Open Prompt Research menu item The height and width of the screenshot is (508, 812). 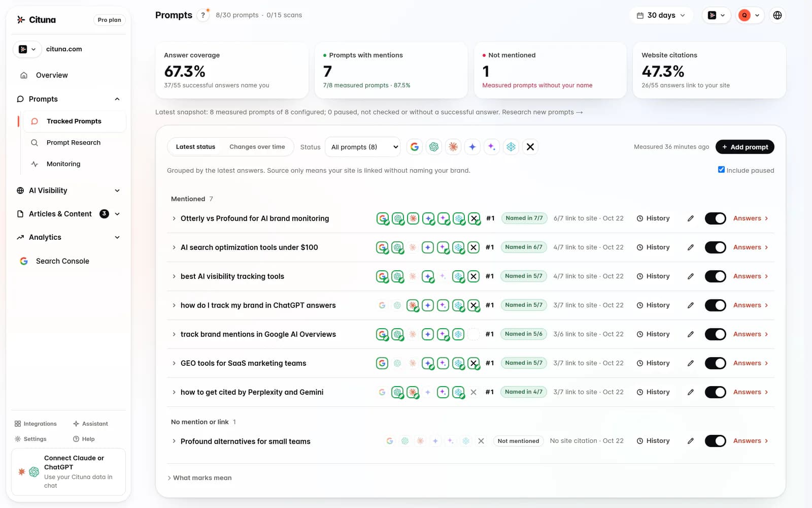pyautogui.click(x=74, y=143)
